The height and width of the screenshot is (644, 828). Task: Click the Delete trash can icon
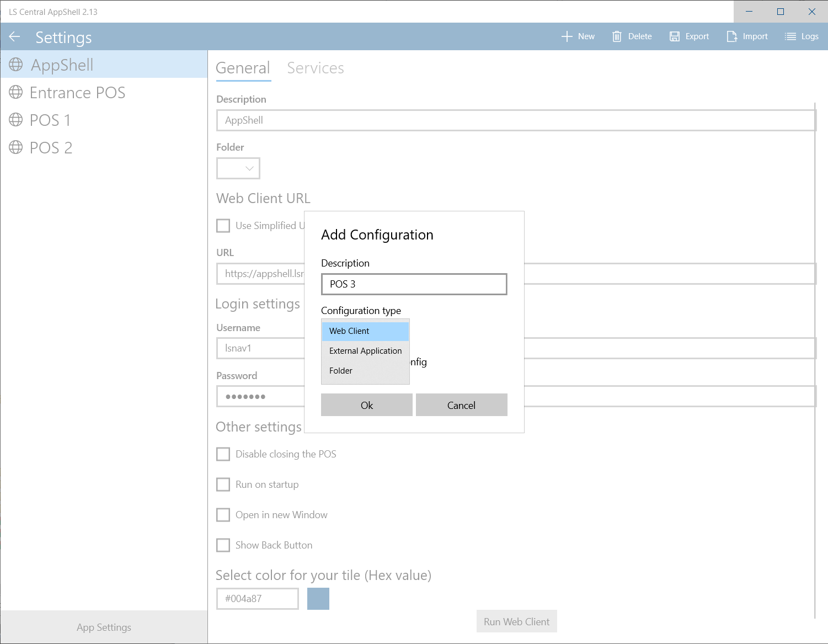click(x=617, y=36)
